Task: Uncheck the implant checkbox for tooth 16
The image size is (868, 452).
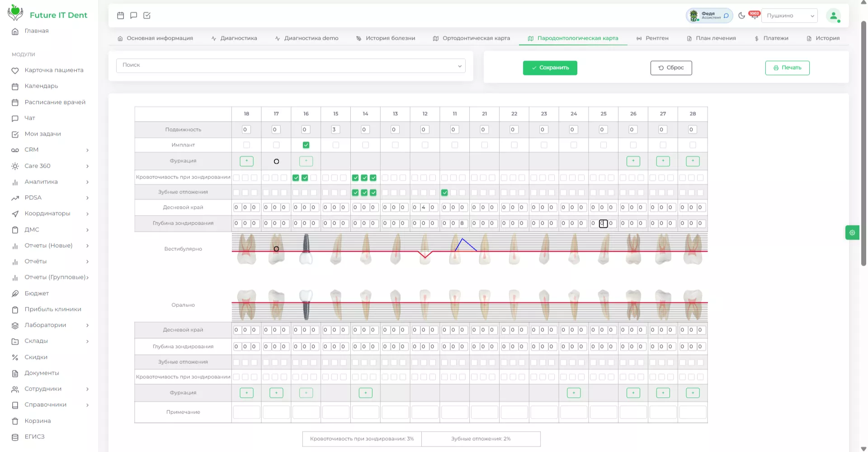Action: (306, 145)
